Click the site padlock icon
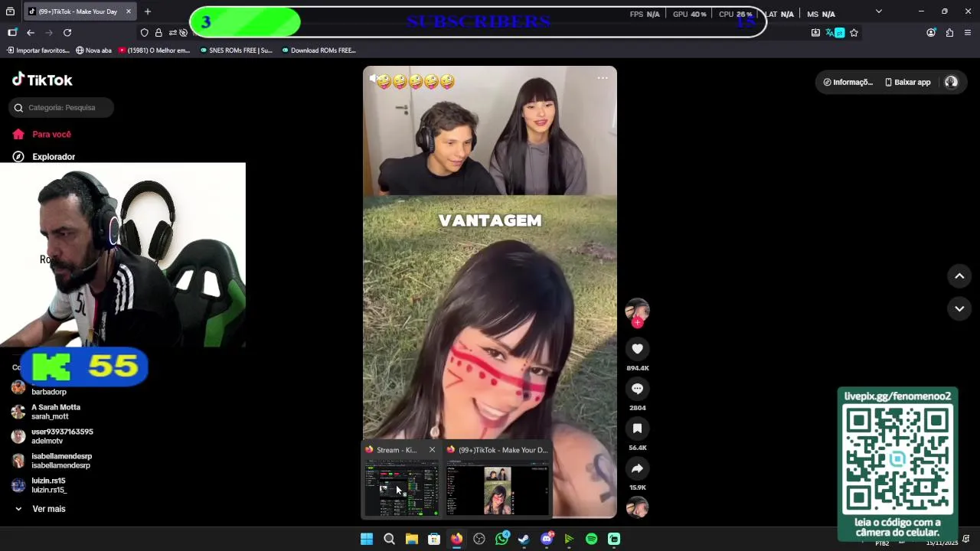The width and height of the screenshot is (980, 551). pos(158,33)
